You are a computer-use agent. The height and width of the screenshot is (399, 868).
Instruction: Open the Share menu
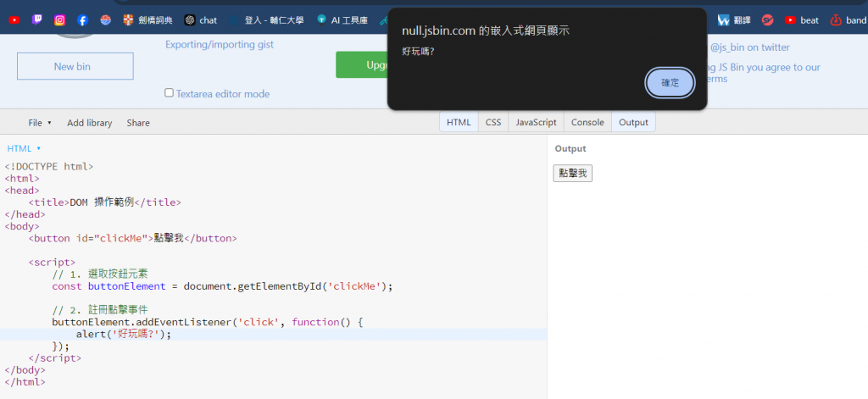click(x=138, y=123)
